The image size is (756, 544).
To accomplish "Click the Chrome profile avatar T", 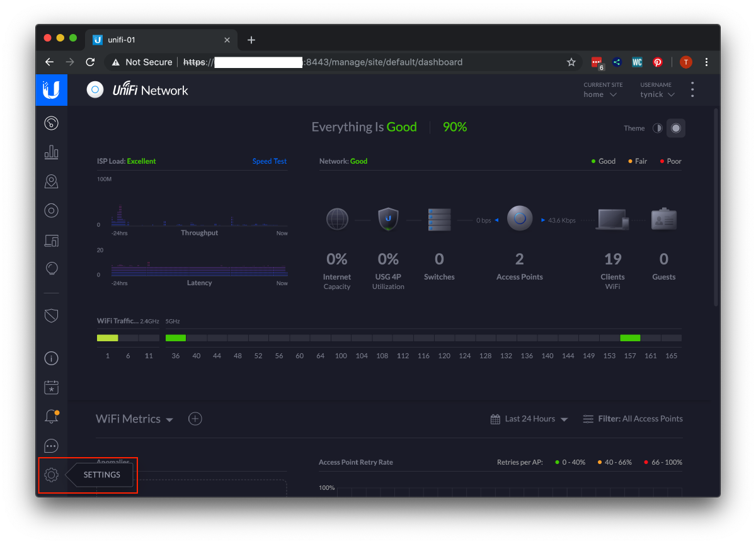I will [686, 62].
